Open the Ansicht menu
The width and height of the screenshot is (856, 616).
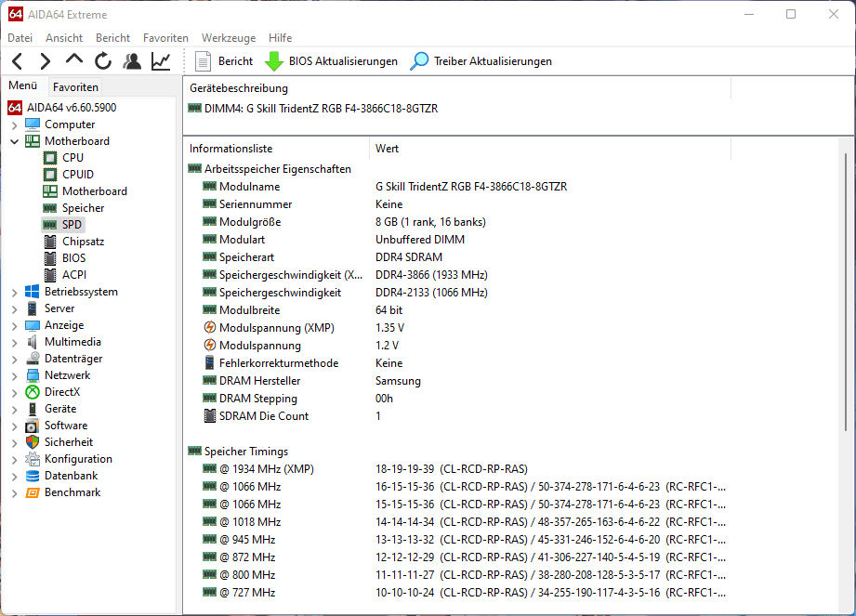coord(64,38)
